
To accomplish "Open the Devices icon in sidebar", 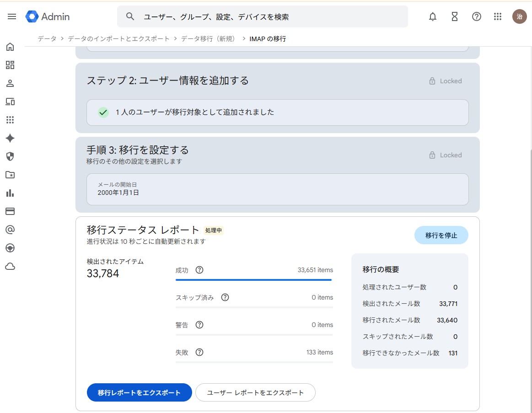I will pos(10,102).
